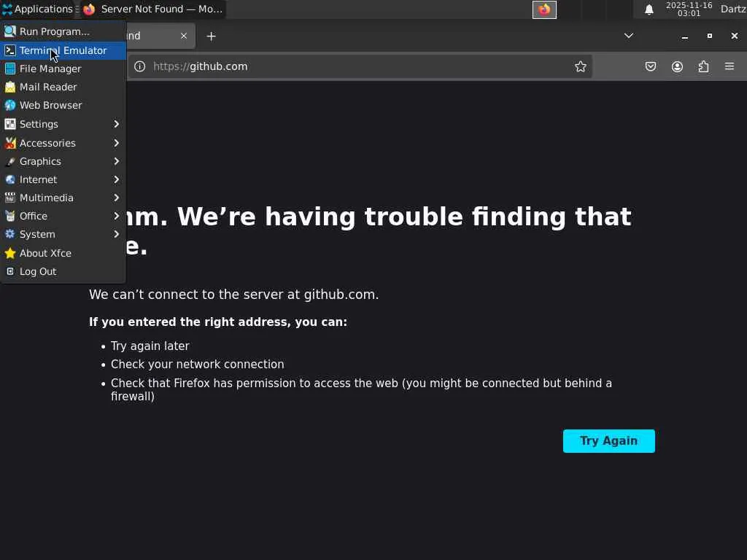Click the About Xfce star icon
This screenshot has width=747, height=560.
click(10, 253)
